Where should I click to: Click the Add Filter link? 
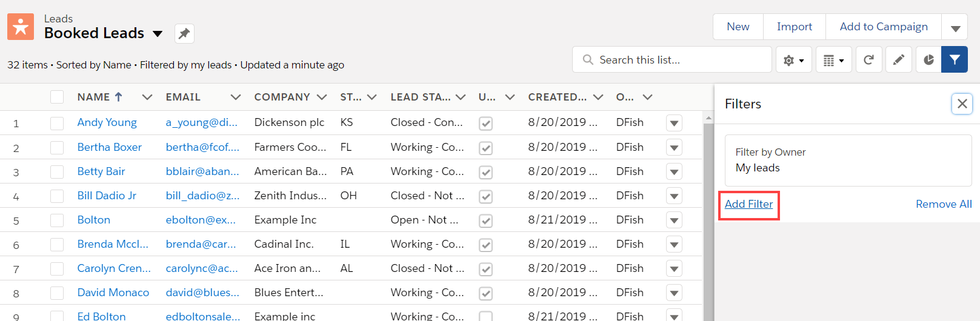(748, 204)
